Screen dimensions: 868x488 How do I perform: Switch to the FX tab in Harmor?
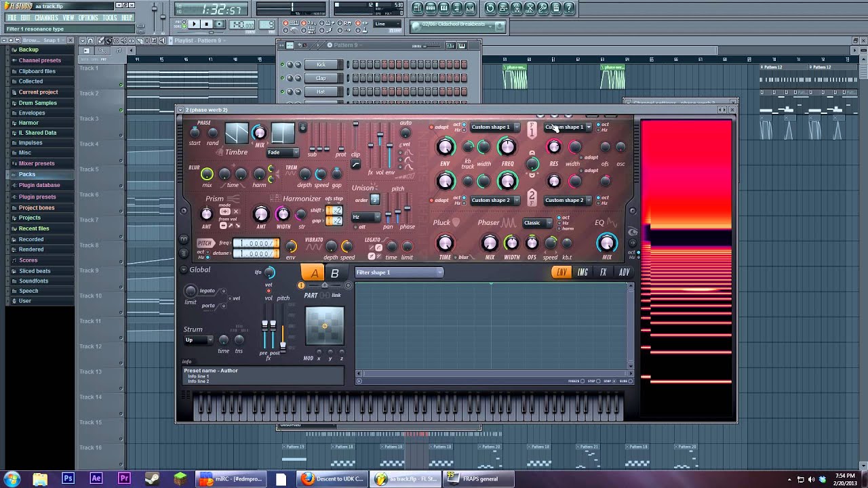pos(603,272)
